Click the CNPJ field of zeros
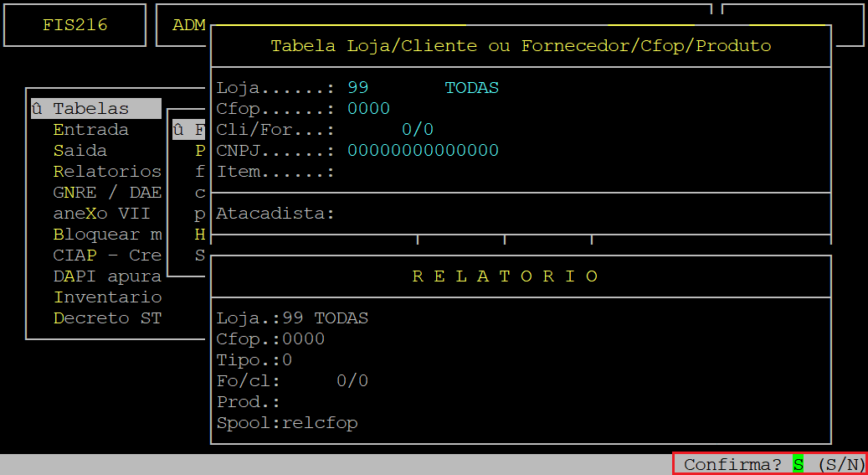This screenshot has height=475, width=868. pos(423,150)
